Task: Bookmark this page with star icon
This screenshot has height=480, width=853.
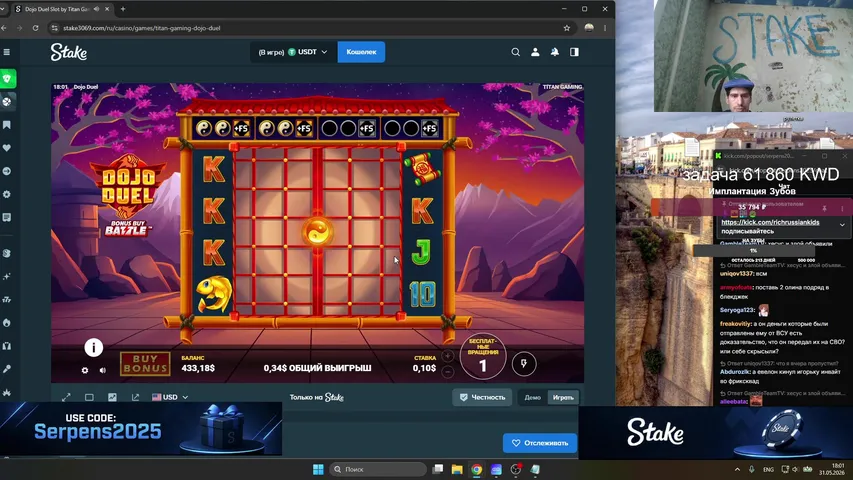Action: pyautogui.click(x=567, y=28)
